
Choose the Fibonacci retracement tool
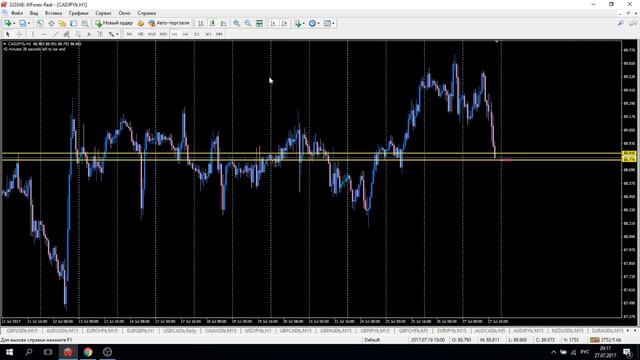(x=78, y=34)
